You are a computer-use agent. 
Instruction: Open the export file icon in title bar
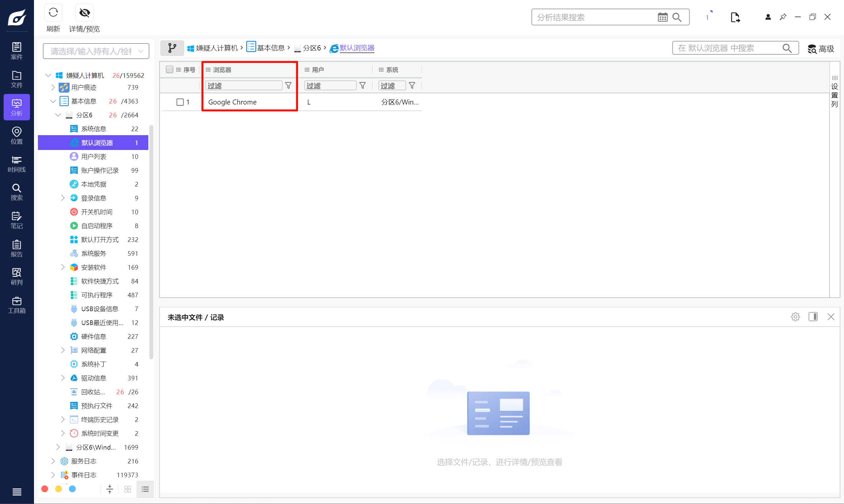pos(735,17)
